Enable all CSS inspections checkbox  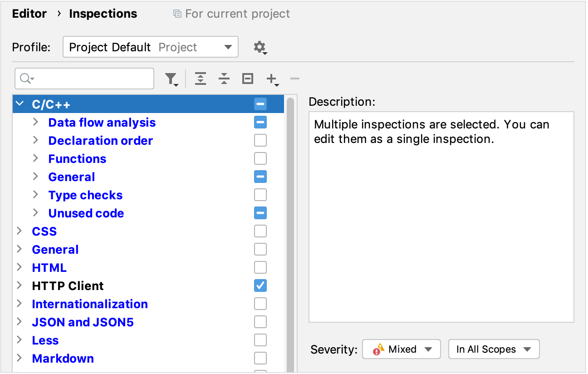[x=260, y=231]
